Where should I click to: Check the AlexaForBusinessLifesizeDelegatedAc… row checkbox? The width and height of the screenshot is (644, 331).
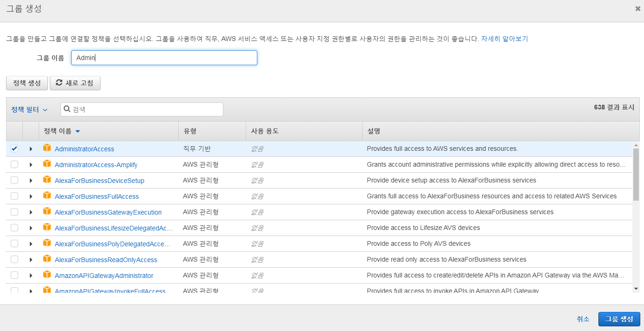coord(14,228)
